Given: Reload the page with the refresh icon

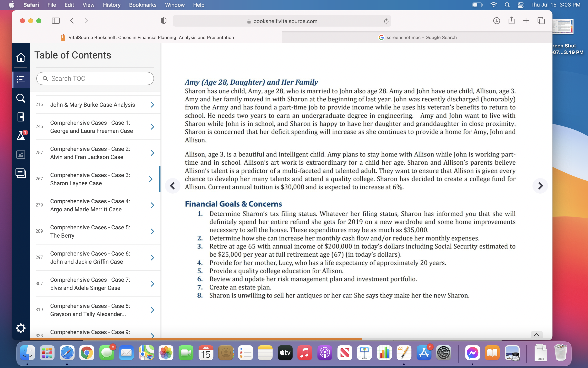Looking at the screenshot, I should coord(386,21).
